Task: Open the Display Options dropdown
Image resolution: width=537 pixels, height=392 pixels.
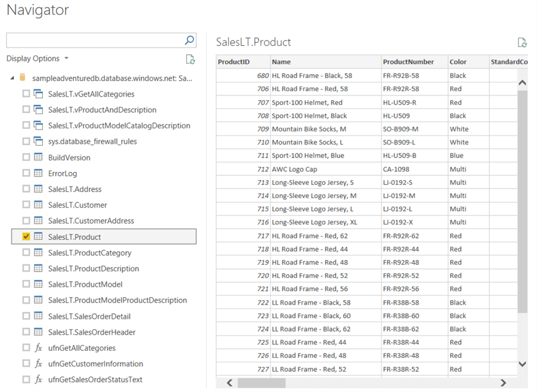Action: 37,58
